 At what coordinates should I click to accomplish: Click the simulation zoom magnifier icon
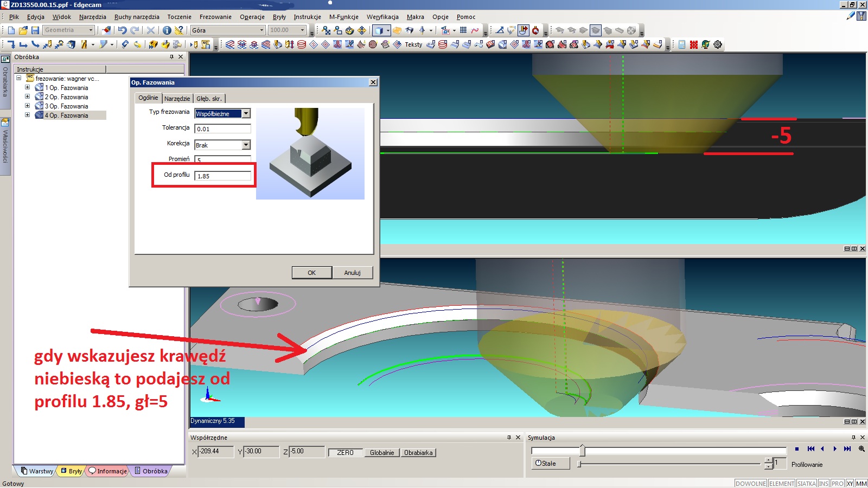pos(861,449)
